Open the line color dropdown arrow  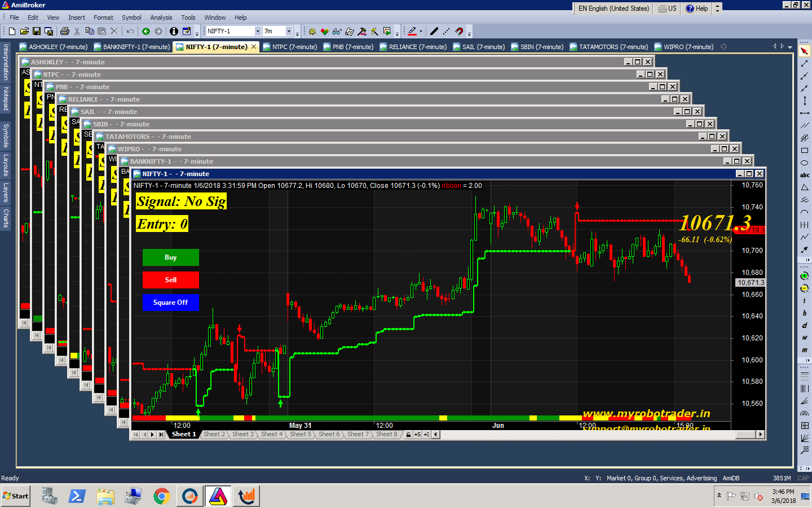[x=421, y=32]
